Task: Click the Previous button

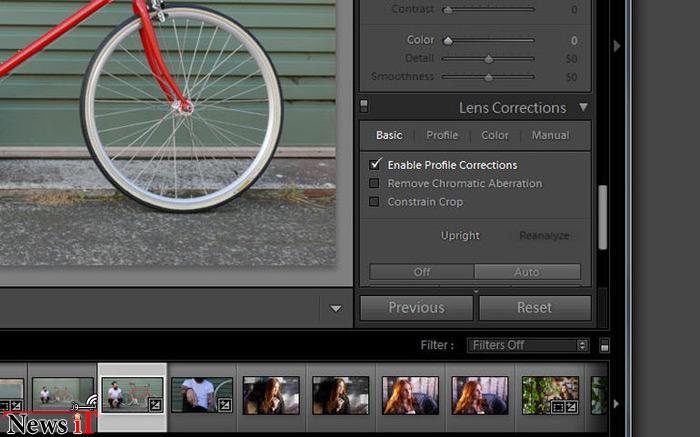Action: click(x=417, y=308)
